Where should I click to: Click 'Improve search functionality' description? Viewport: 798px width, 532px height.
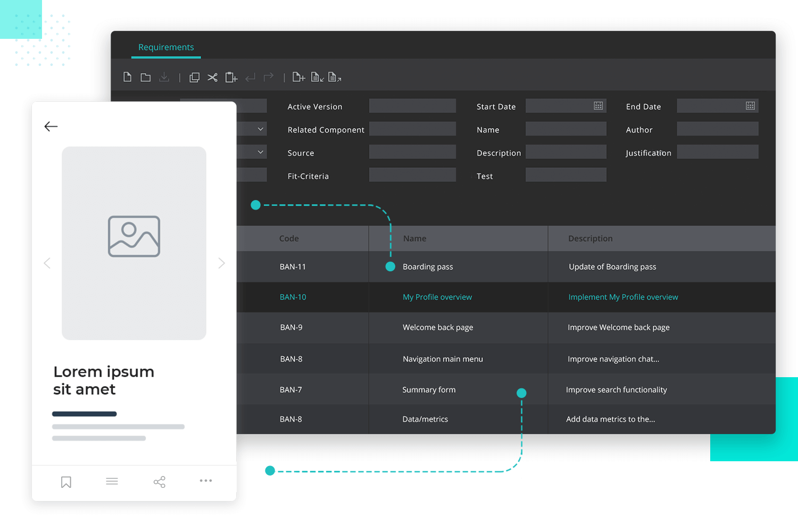pos(617,389)
